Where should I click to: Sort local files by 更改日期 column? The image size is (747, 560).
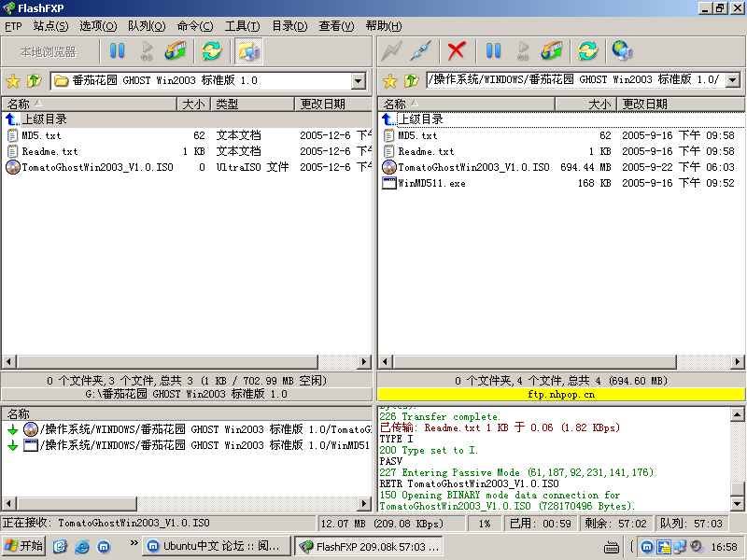click(x=333, y=104)
